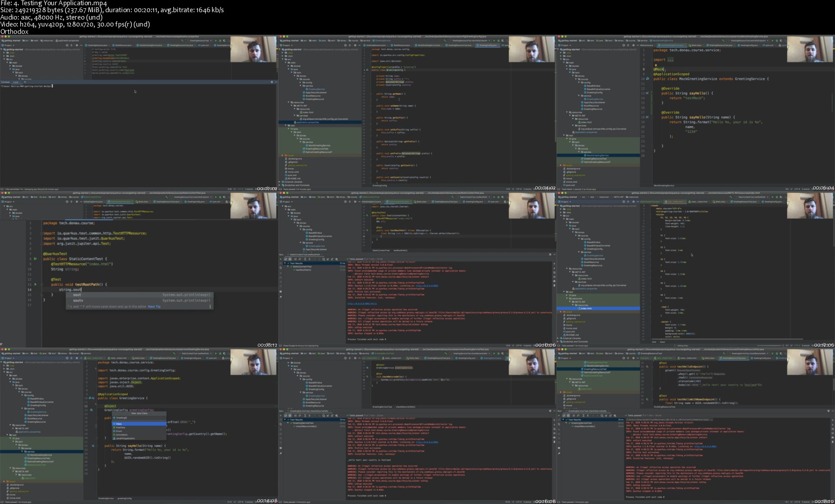Collapse the GreetingServiceTest result node, 00:16:08 frame
The height and width of the screenshot is (504, 835).
tap(288, 423)
